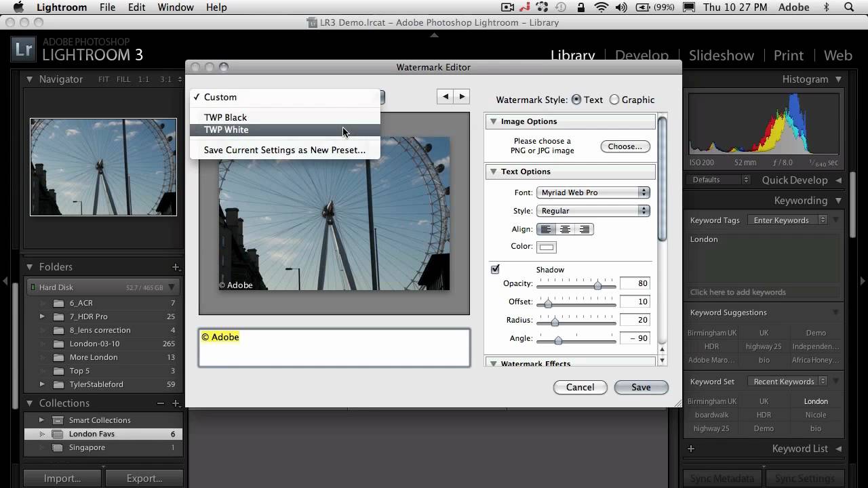The width and height of the screenshot is (868, 488).
Task: Switch to the Slideshow module
Action: (721, 56)
